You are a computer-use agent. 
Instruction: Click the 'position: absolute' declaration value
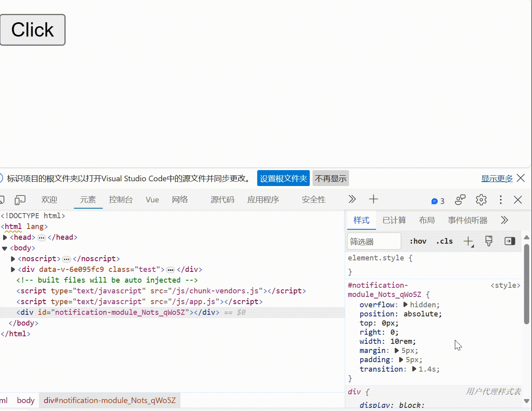(x=421, y=314)
